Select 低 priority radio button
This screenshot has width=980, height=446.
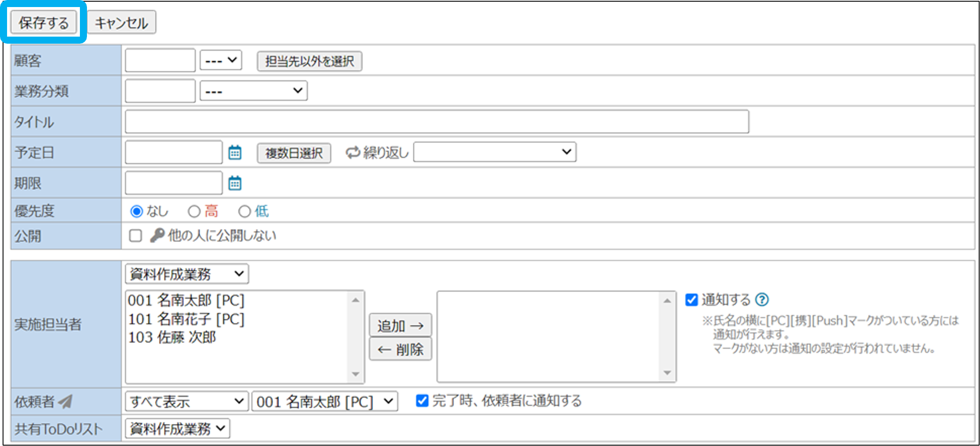click(245, 212)
